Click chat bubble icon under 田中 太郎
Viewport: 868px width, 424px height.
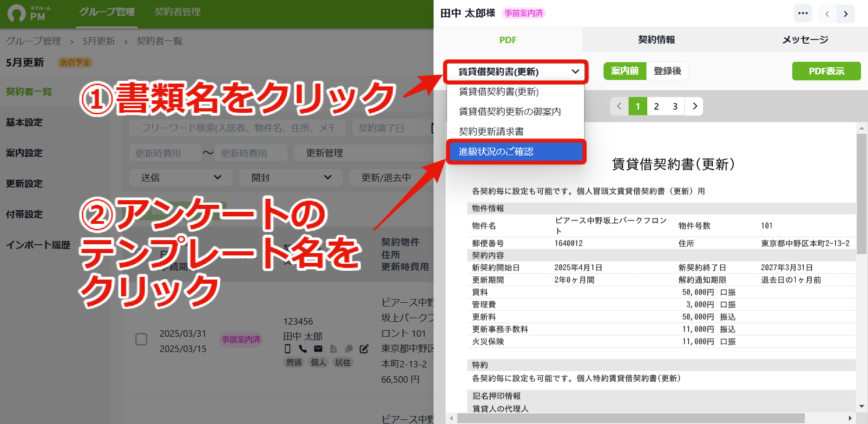[349, 349]
